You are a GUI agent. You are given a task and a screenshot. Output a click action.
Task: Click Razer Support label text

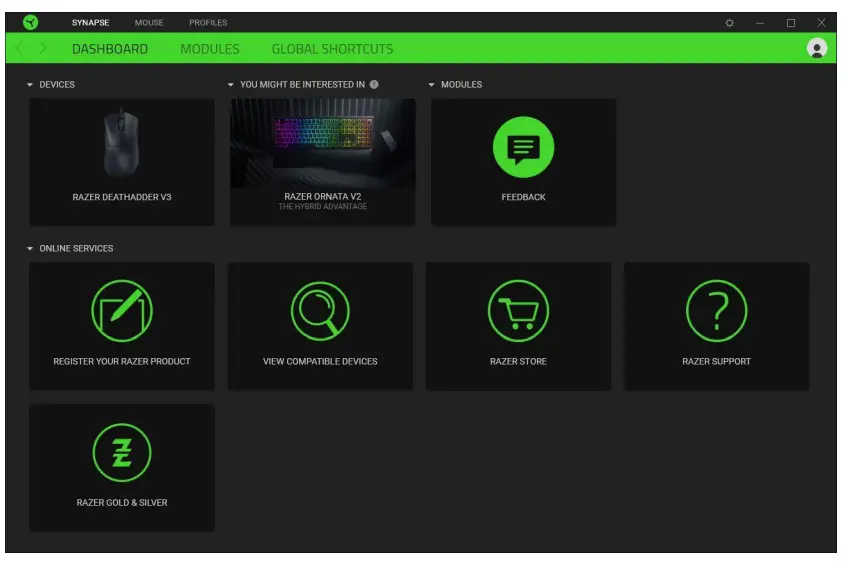717,361
